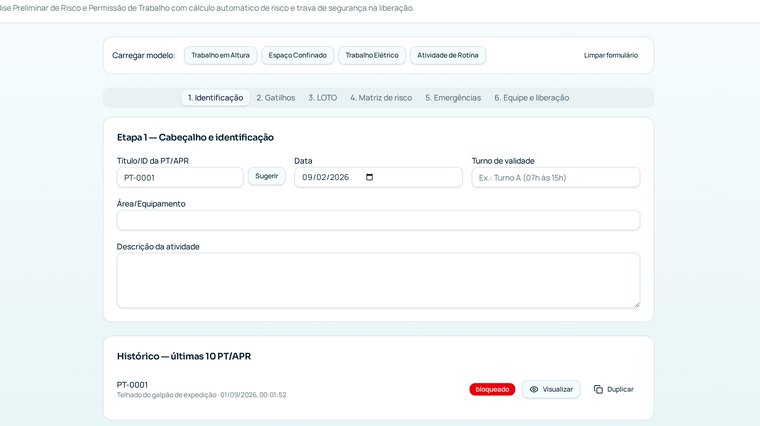Open the 5. Emergências tab

click(453, 97)
